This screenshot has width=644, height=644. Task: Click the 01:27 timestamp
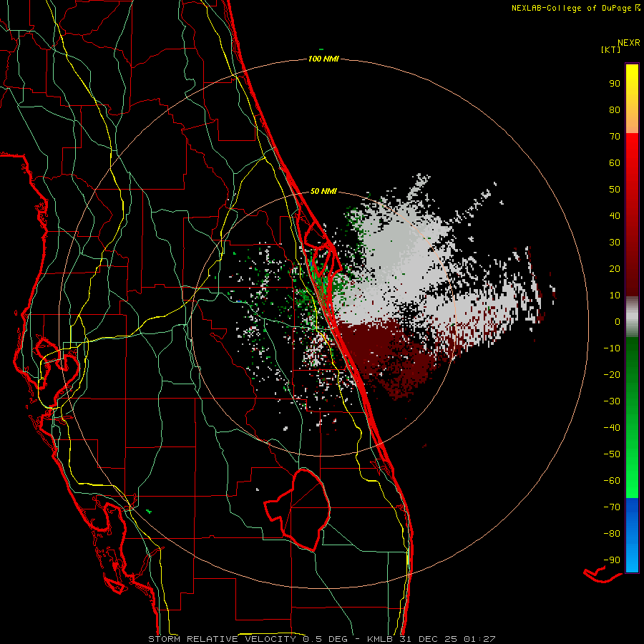(479, 639)
